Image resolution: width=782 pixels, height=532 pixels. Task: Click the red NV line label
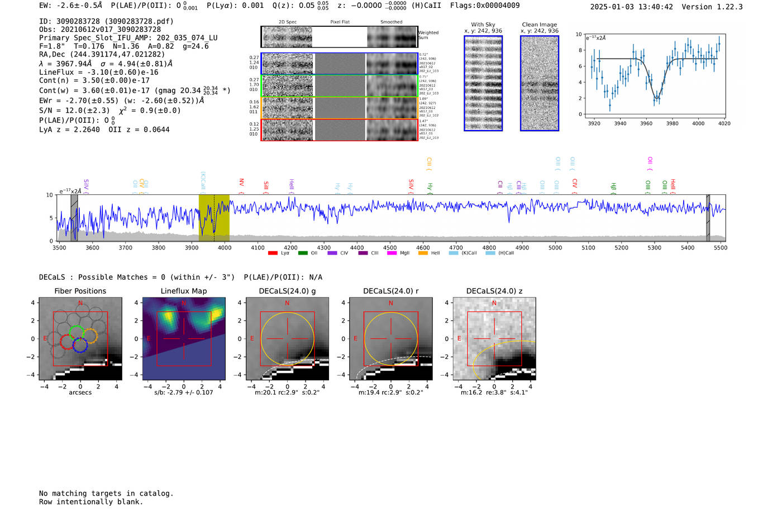[x=241, y=186]
